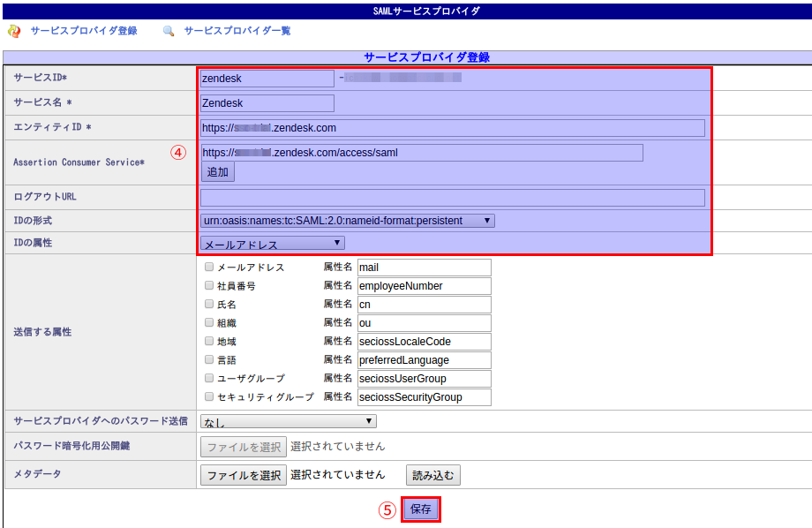Image resolution: width=812 pixels, height=528 pixels.
Task: Click the seciossUserGroup field
Action: point(425,379)
